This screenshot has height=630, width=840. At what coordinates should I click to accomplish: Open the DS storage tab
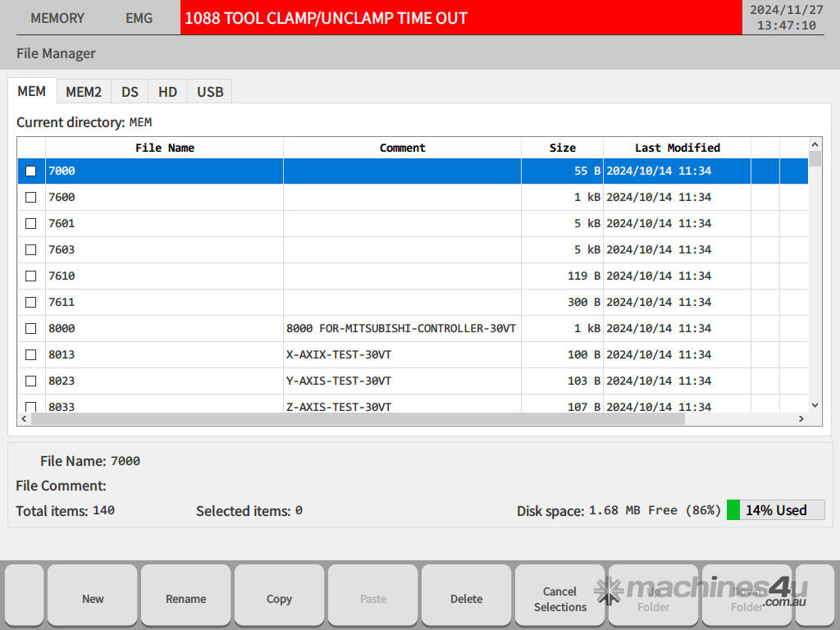pos(130,92)
